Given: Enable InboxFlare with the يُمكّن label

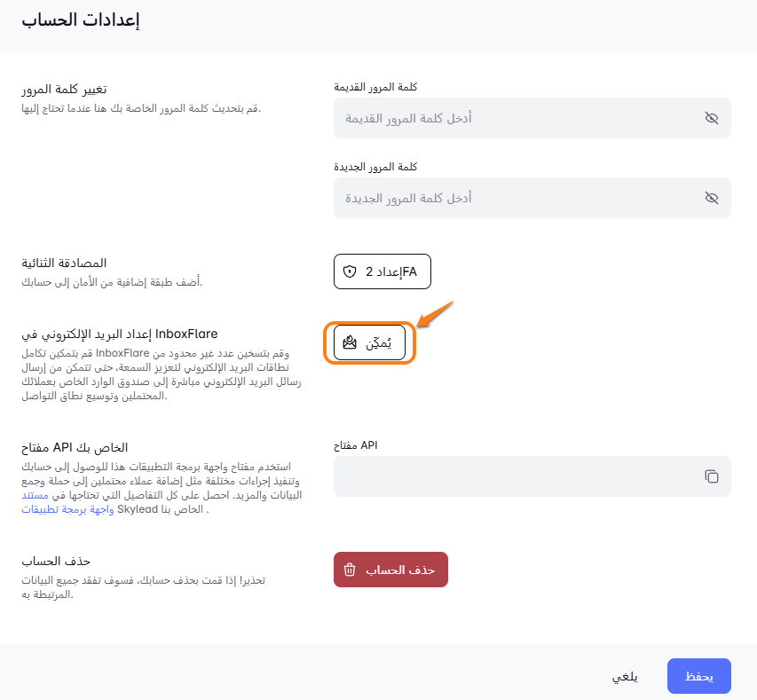Looking at the screenshot, I should [x=377, y=342].
